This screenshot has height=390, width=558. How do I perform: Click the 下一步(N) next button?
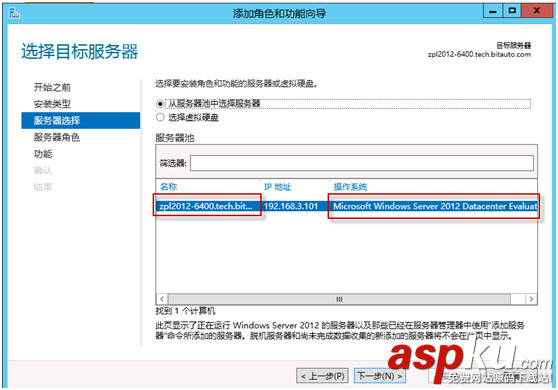click(380, 376)
